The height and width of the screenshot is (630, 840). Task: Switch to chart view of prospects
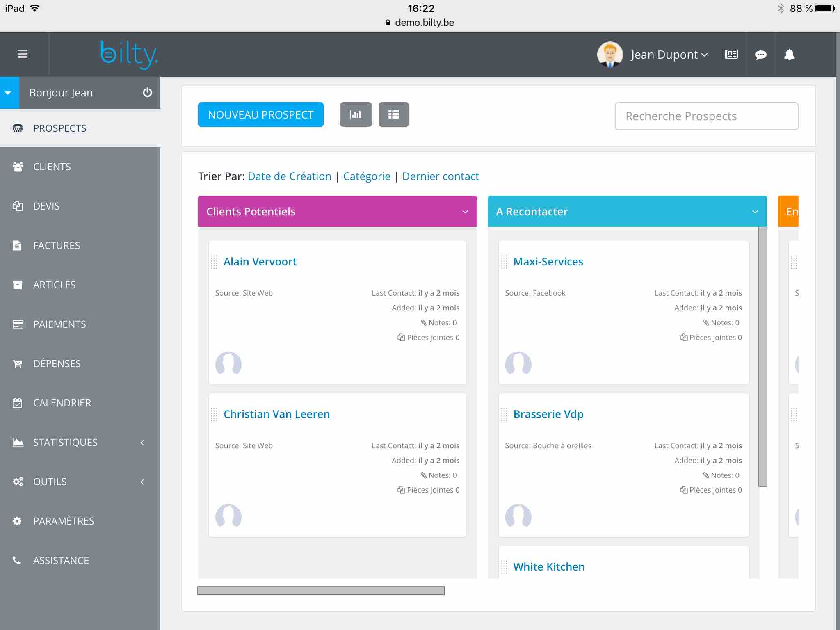355,114
